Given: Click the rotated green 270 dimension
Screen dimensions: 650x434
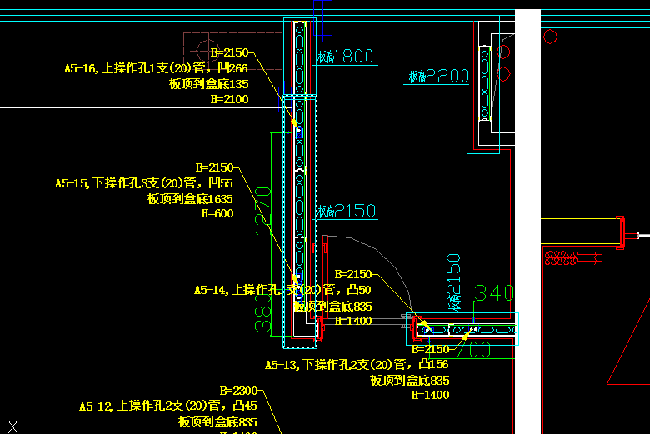Looking at the screenshot, I should point(264,211).
